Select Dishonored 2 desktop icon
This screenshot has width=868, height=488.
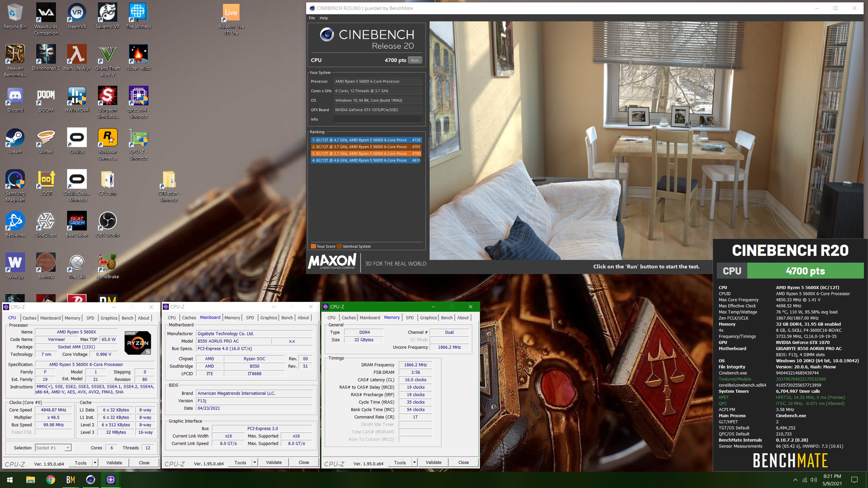46,58
